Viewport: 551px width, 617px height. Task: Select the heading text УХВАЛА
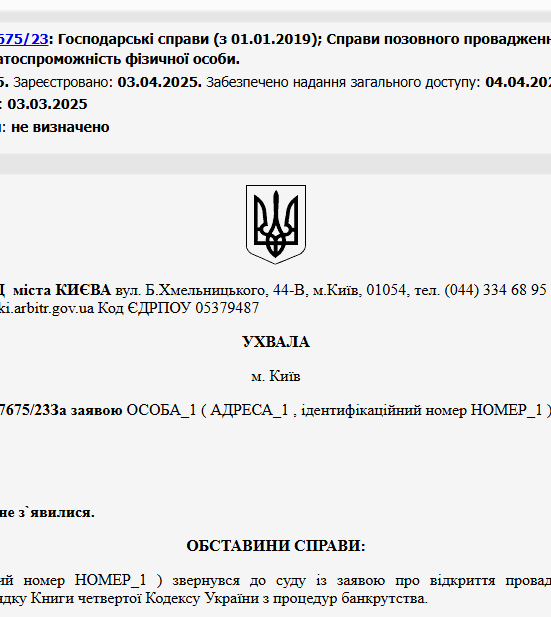tap(276, 342)
